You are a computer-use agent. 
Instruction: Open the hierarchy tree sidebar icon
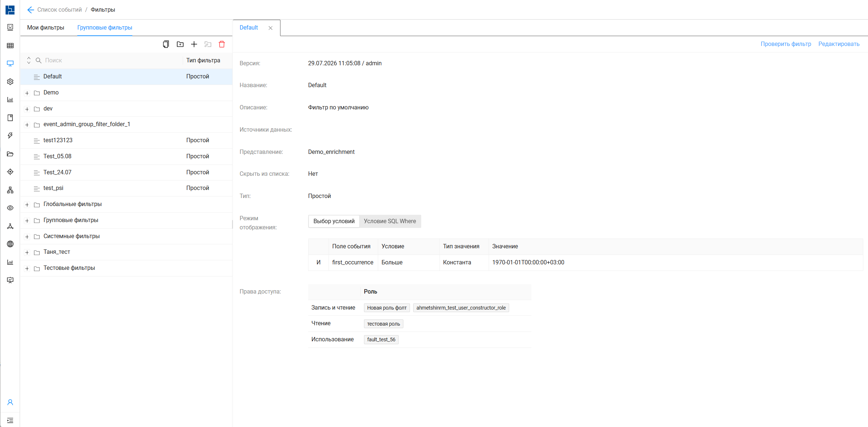[10, 190]
